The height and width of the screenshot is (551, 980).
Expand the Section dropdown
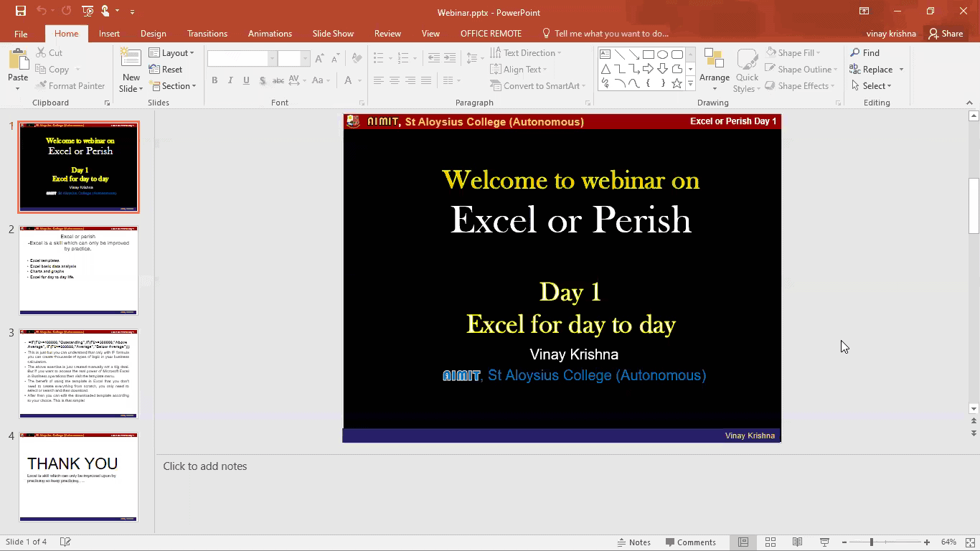[x=173, y=86]
